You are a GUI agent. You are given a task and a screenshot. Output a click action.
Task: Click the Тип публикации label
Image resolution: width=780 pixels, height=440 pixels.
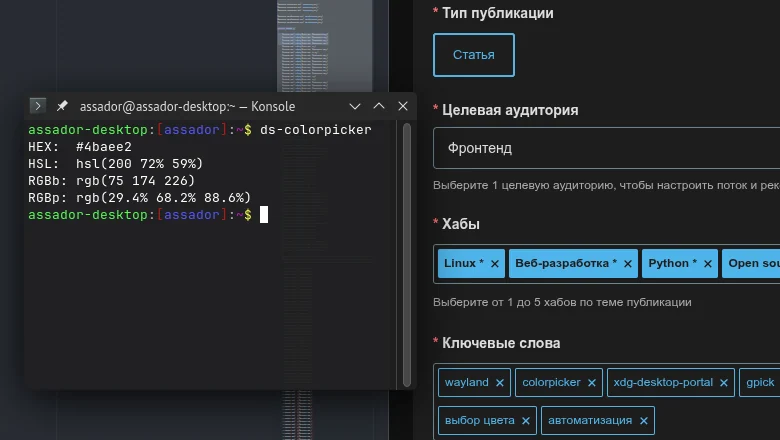pyautogui.click(x=497, y=13)
